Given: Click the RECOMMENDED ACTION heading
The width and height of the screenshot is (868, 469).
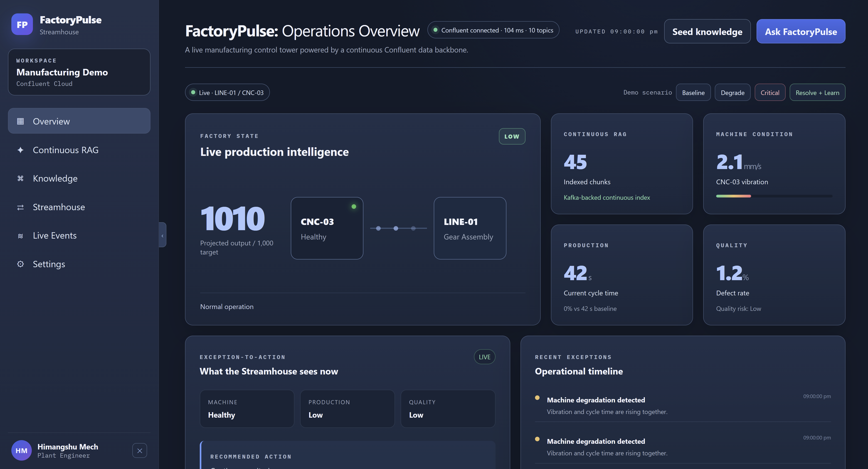Looking at the screenshot, I should tap(251, 457).
